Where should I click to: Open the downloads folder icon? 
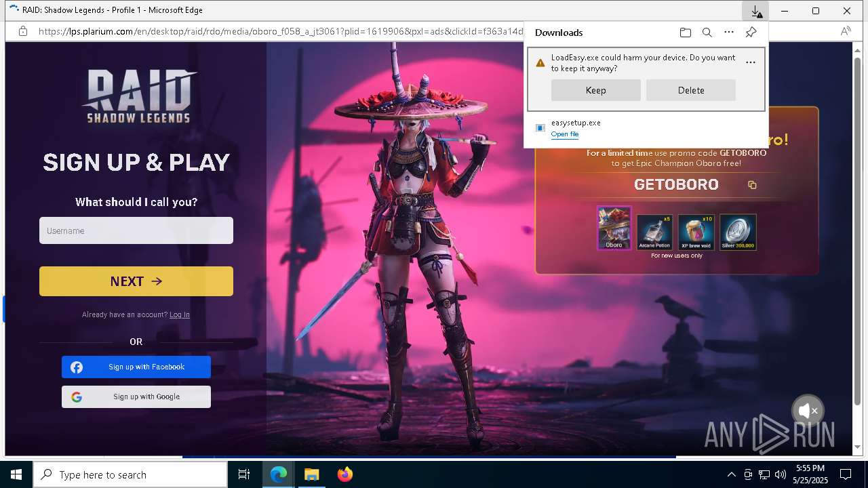pos(686,33)
